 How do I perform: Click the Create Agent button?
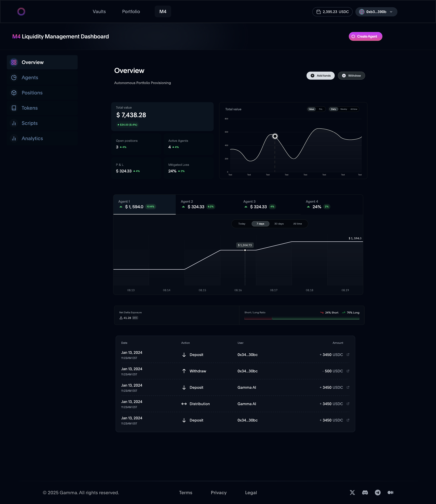point(365,36)
